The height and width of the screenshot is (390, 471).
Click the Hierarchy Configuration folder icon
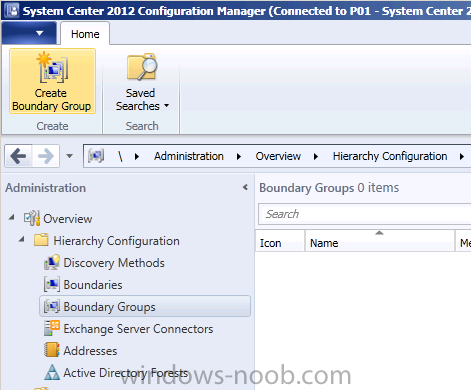41,240
